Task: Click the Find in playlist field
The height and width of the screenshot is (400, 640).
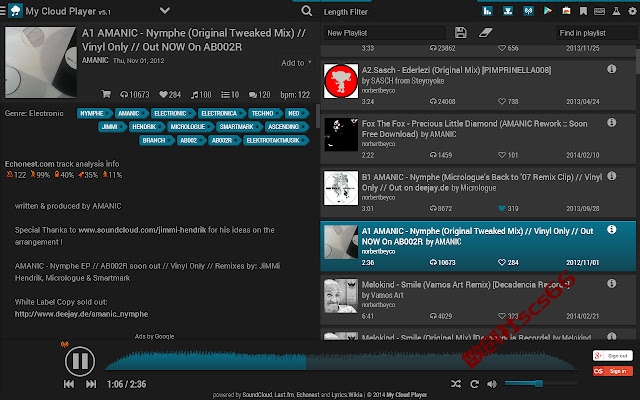Action: [x=596, y=33]
